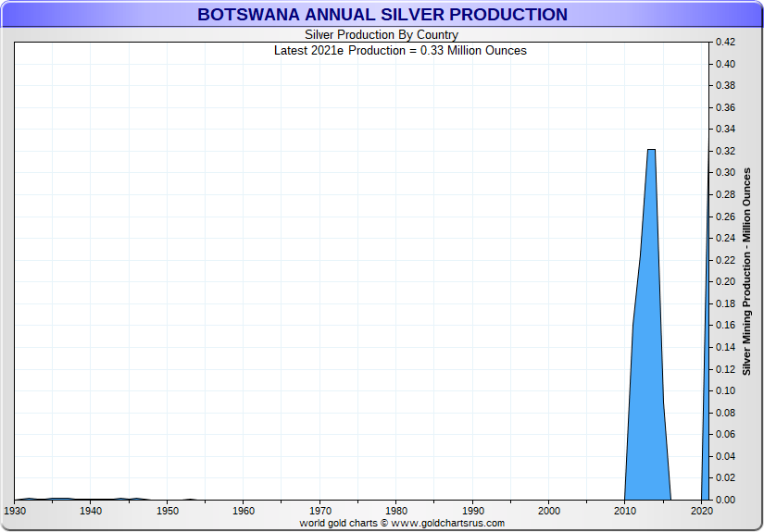Open the www.goldchartsrus.com footer credit
764x532 pixels.
(x=402, y=524)
